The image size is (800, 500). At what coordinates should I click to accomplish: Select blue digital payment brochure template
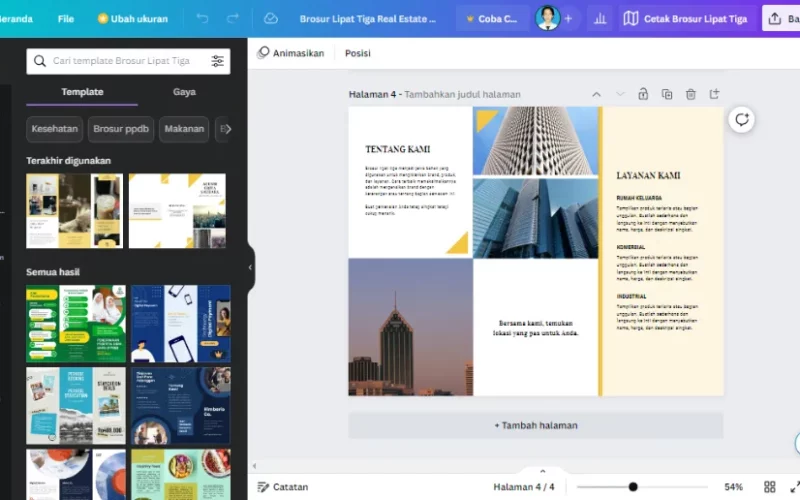[181, 323]
